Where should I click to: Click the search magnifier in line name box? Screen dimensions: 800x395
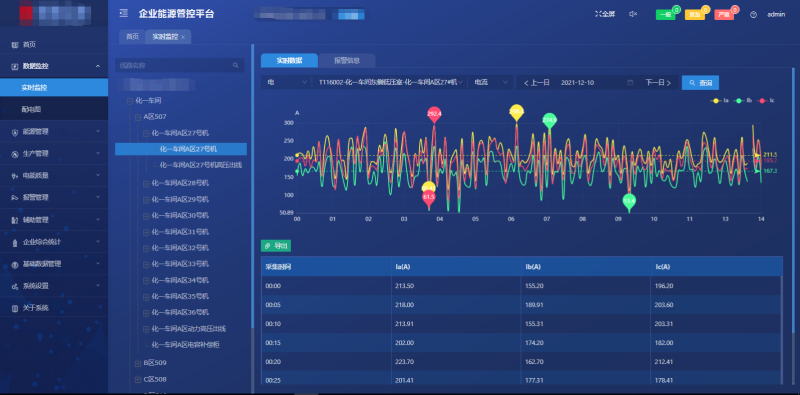coord(235,65)
